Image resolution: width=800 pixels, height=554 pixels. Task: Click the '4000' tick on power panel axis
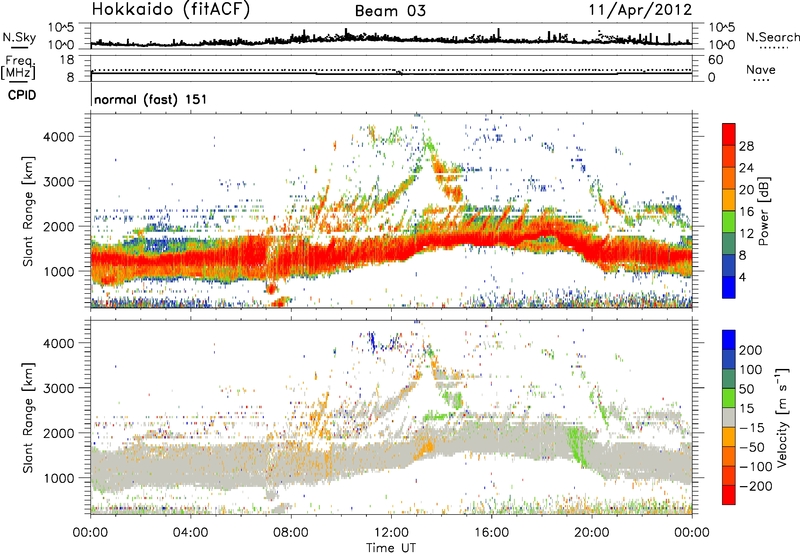point(58,137)
